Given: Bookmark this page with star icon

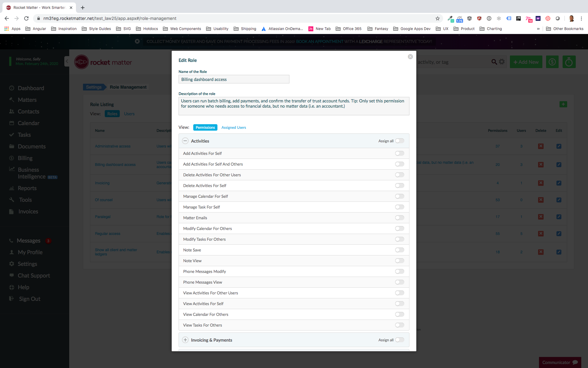Looking at the screenshot, I should (x=438, y=18).
